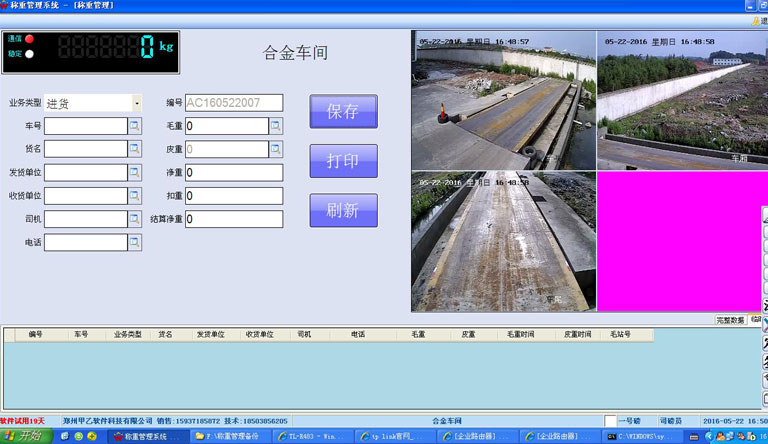The image size is (768, 444).
Task: Select the top-left weighbridge camera feed
Action: [x=503, y=100]
